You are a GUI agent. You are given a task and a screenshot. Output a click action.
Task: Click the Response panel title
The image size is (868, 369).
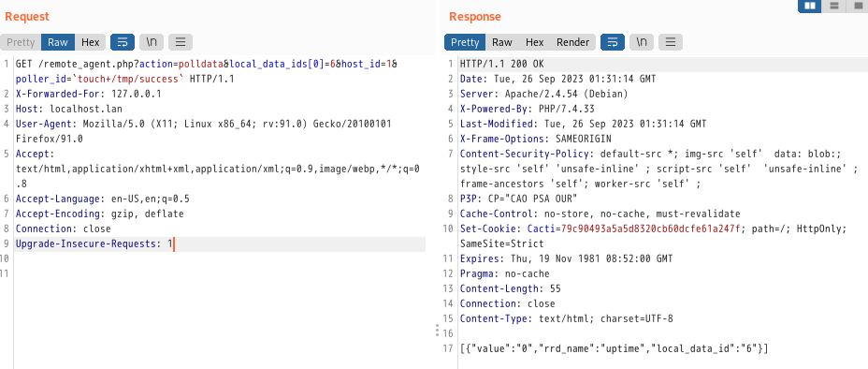coord(475,17)
